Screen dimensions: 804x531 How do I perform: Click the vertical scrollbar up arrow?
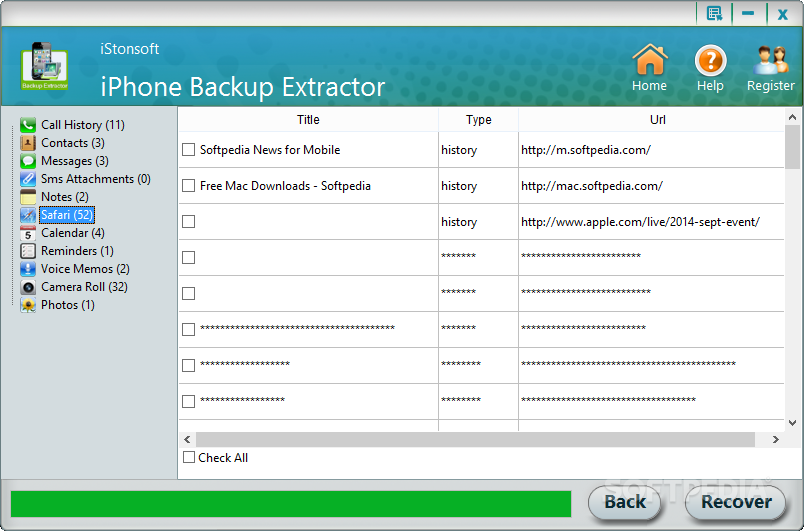point(792,117)
